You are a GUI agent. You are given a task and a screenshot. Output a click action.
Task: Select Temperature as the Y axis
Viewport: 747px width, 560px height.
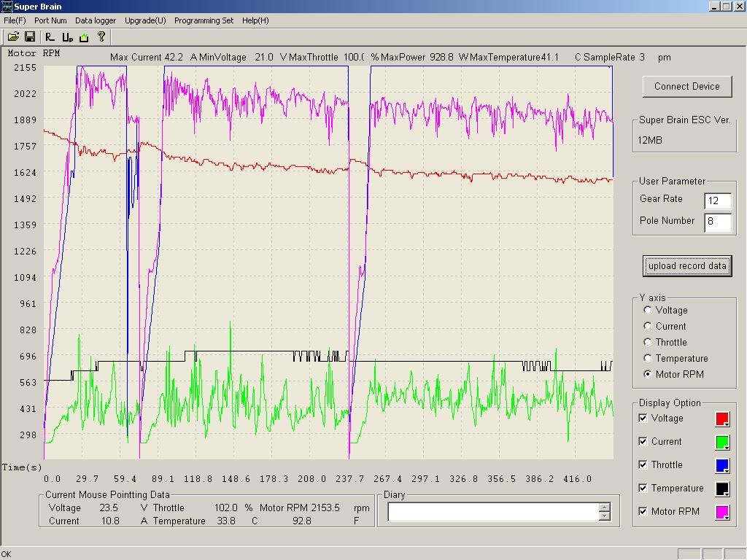[648, 358]
